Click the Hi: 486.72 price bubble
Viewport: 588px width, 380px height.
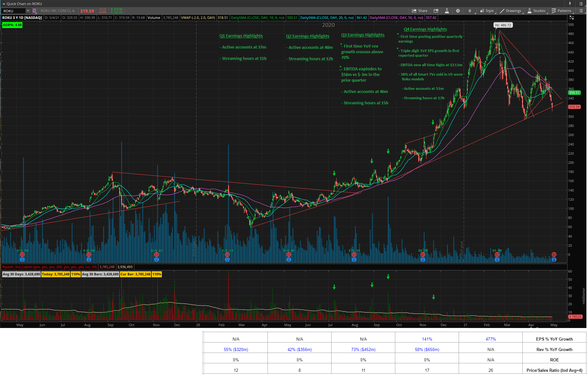503,25
